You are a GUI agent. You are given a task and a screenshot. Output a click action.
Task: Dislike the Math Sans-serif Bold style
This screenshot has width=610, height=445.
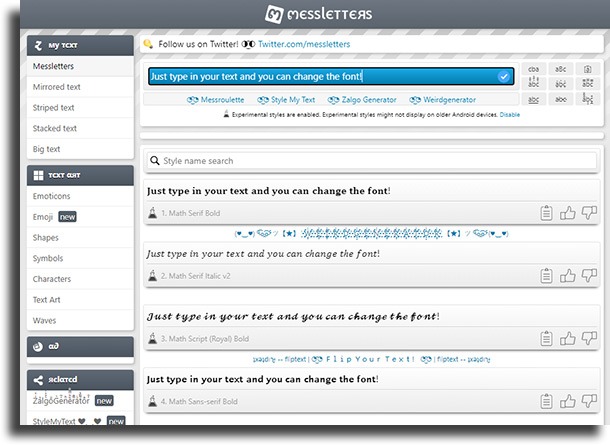point(589,401)
